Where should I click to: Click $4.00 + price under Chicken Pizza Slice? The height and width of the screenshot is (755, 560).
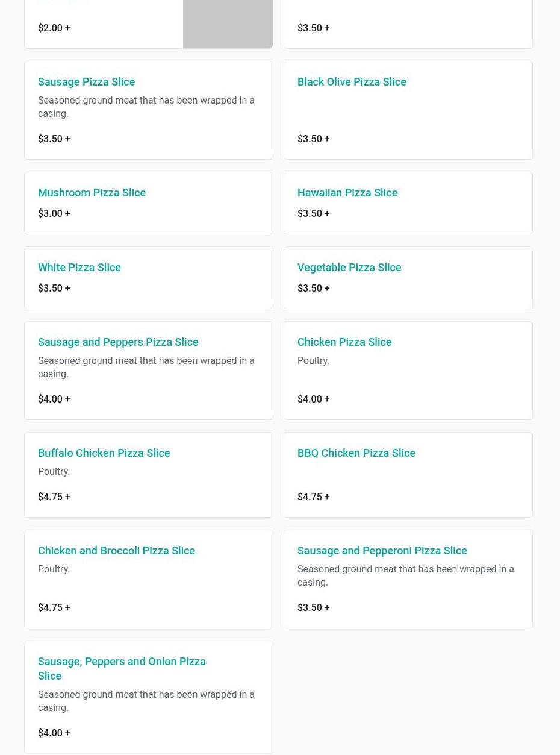pos(313,399)
